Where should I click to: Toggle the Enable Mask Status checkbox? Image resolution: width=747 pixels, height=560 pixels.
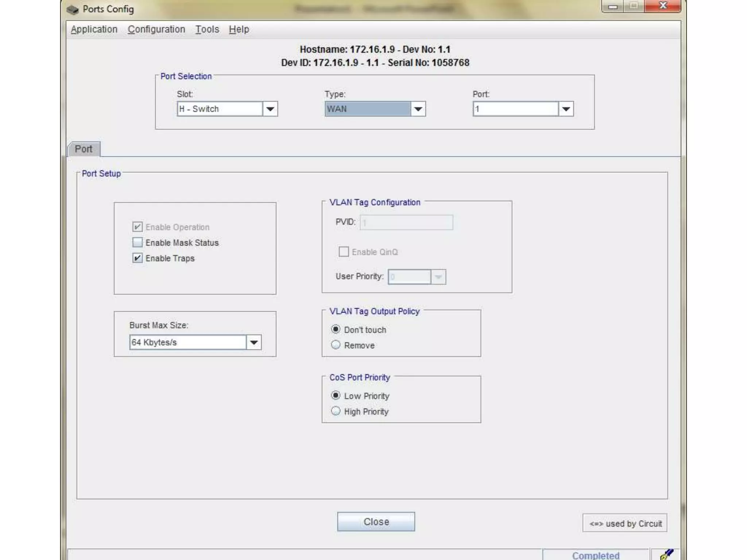pos(138,242)
